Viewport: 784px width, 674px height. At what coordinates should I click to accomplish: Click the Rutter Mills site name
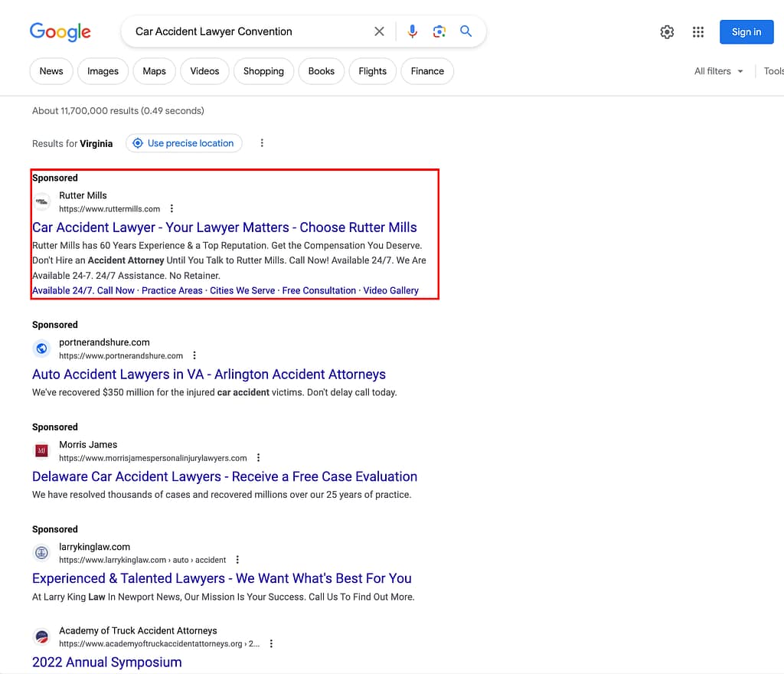83,195
